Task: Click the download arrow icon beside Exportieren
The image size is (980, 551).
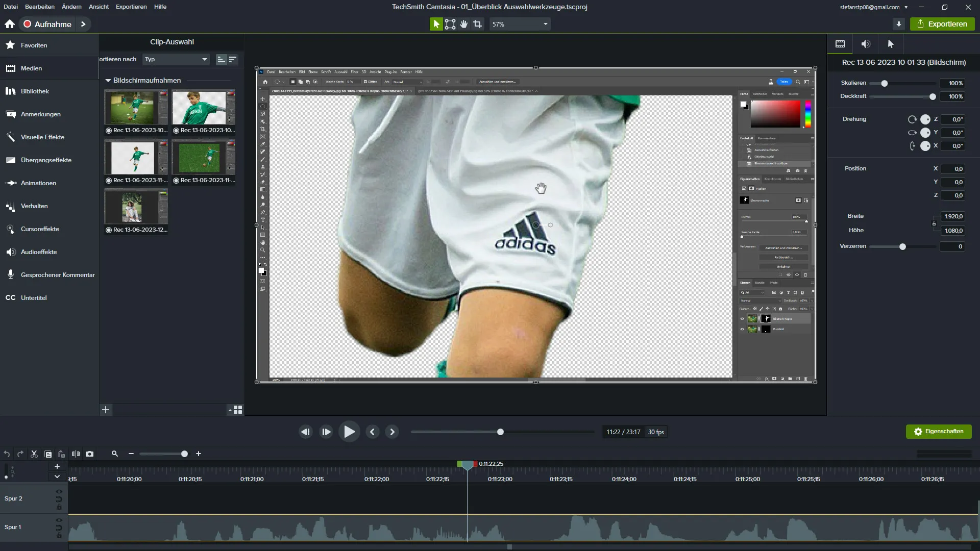Action: click(x=899, y=24)
